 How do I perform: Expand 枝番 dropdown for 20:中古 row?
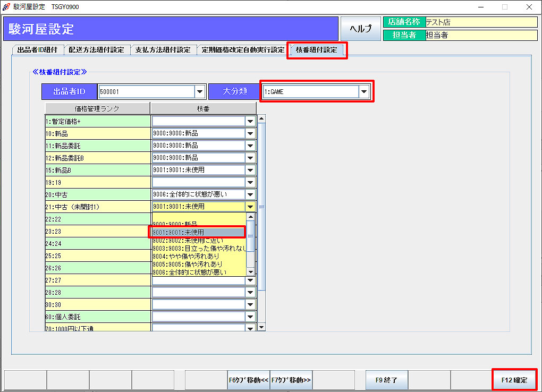[250, 194]
